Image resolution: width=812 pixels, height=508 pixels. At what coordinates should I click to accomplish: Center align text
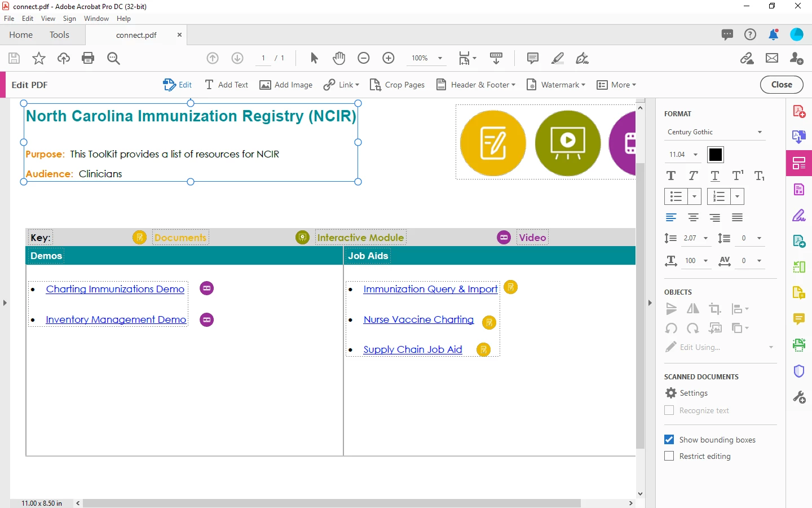693,217
